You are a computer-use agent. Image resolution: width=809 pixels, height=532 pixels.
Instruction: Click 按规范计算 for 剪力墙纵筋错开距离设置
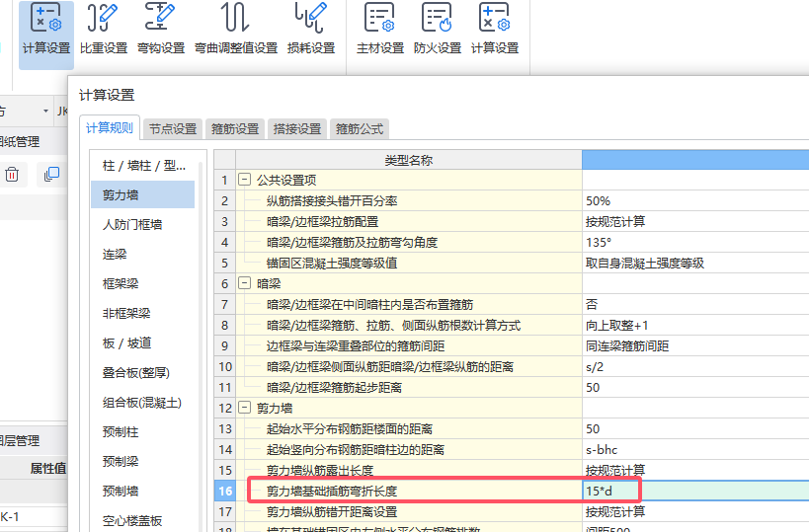click(x=695, y=511)
